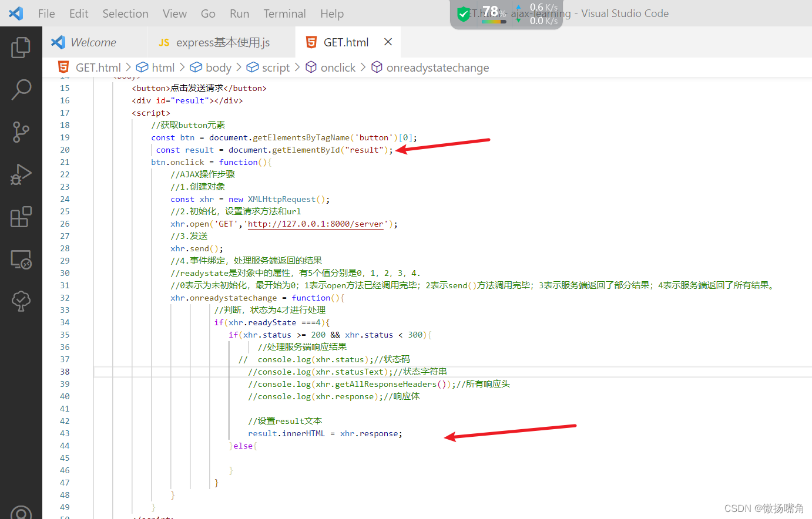The width and height of the screenshot is (812, 519).
Task: Open the Explorer view in activity bar
Action: pos(21,48)
